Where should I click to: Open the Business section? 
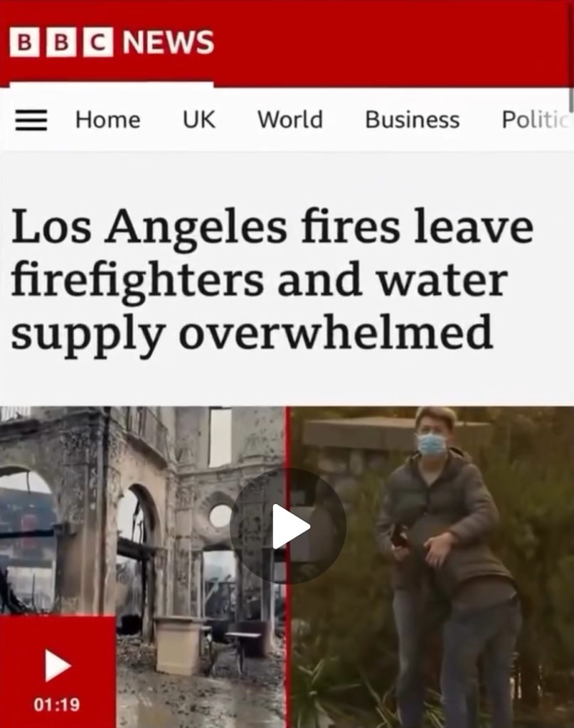[413, 119]
